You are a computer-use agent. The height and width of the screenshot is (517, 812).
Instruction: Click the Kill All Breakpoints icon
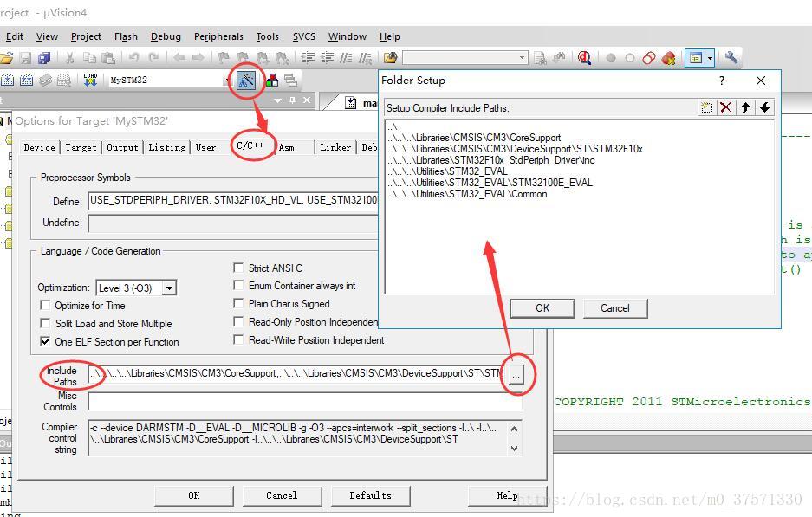pyautogui.click(x=668, y=58)
